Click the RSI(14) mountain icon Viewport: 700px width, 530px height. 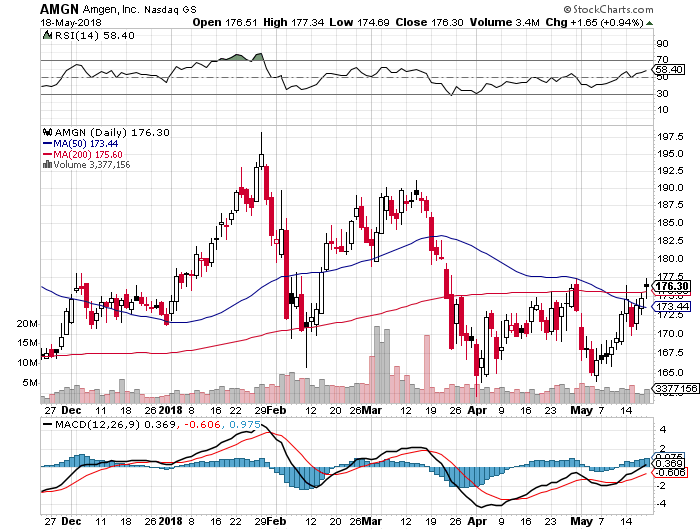click(47, 35)
